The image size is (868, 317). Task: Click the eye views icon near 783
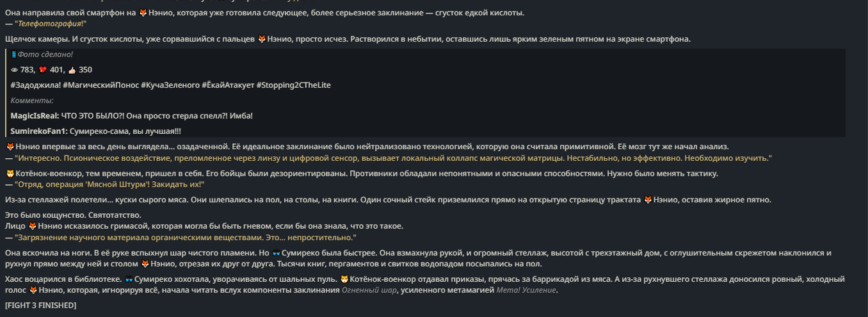tap(15, 70)
